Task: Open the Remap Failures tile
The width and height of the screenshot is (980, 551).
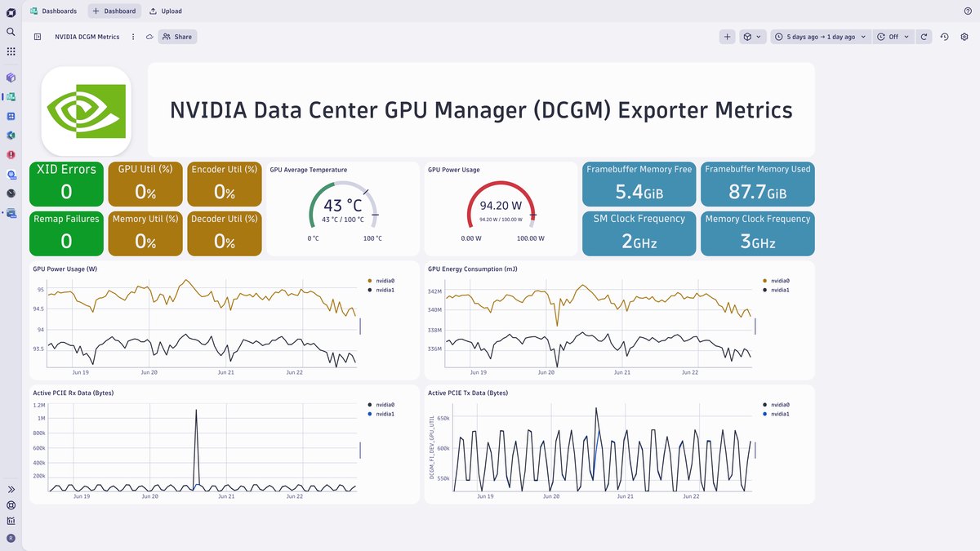Action: (66, 233)
